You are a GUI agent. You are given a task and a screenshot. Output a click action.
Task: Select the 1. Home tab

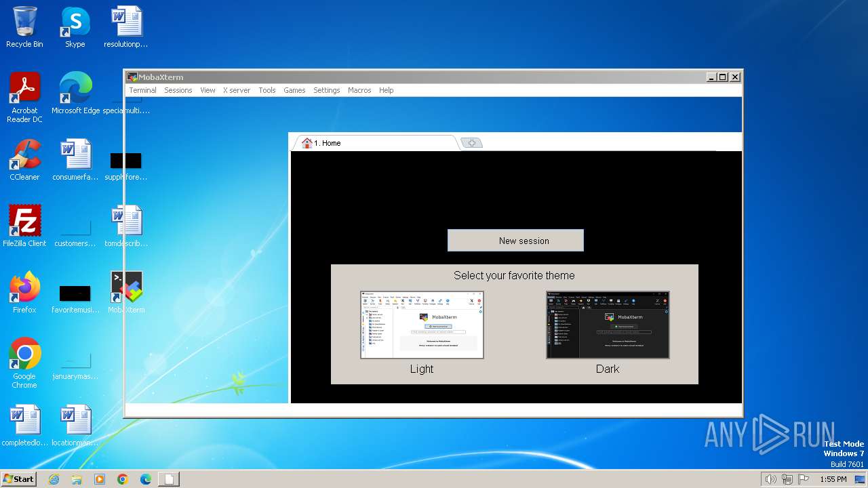click(x=375, y=143)
